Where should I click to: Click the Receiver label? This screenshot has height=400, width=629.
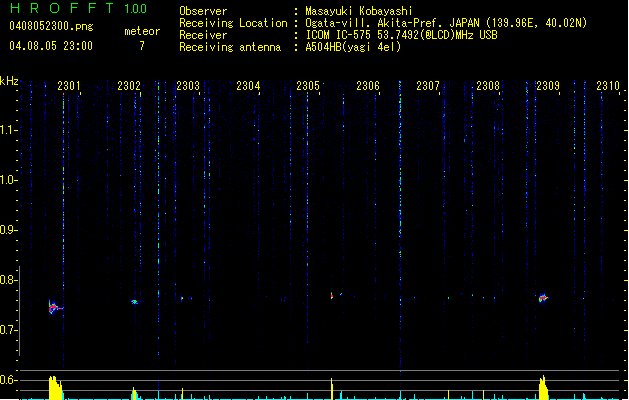coord(203,35)
